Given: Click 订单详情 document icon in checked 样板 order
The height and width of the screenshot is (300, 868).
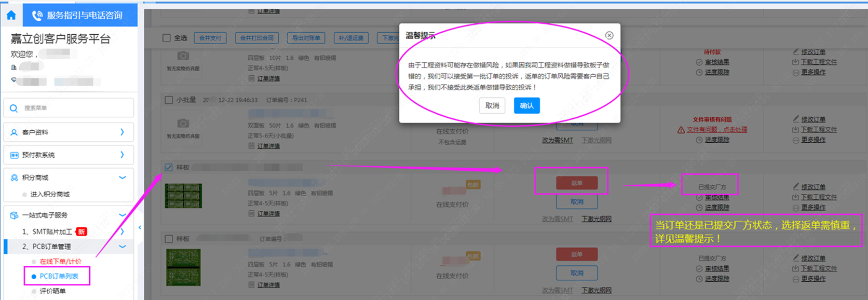Looking at the screenshot, I should click(251, 213).
